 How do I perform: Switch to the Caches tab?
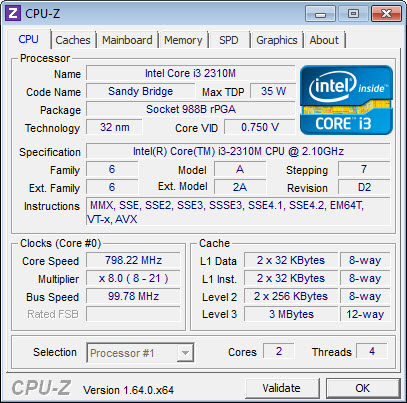[x=73, y=40]
